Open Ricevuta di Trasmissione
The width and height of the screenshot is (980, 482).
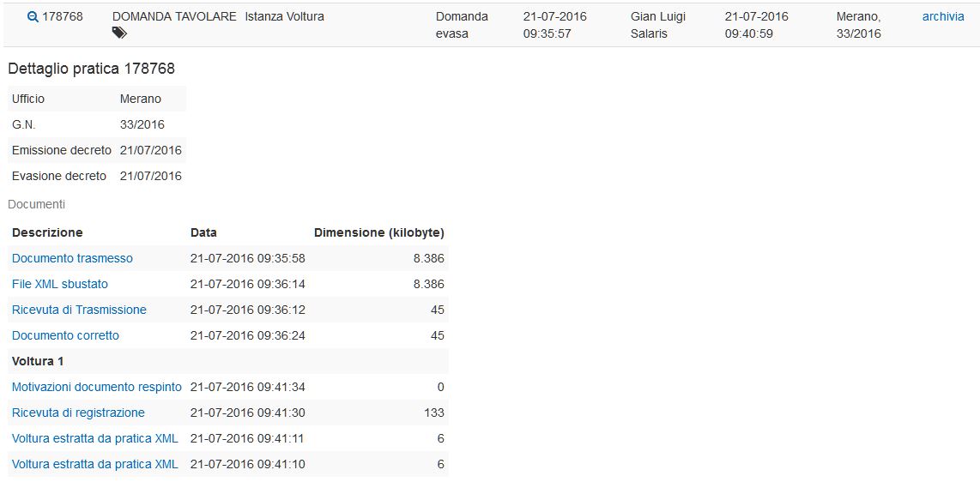79,310
